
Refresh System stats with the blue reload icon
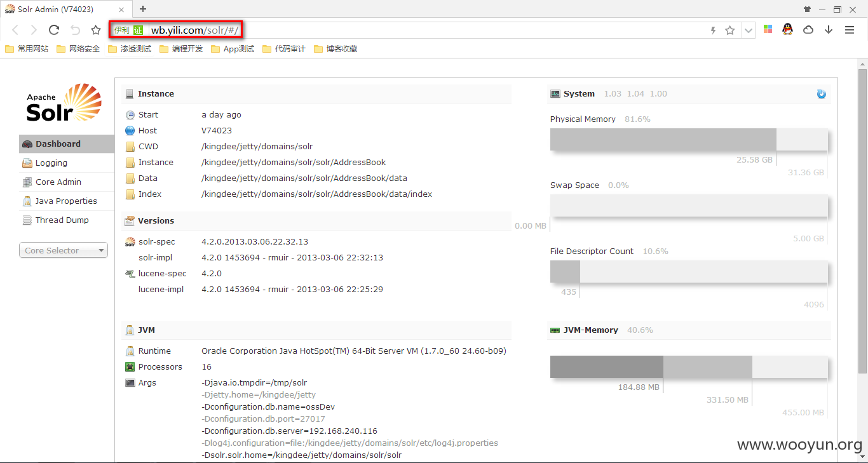(x=821, y=94)
